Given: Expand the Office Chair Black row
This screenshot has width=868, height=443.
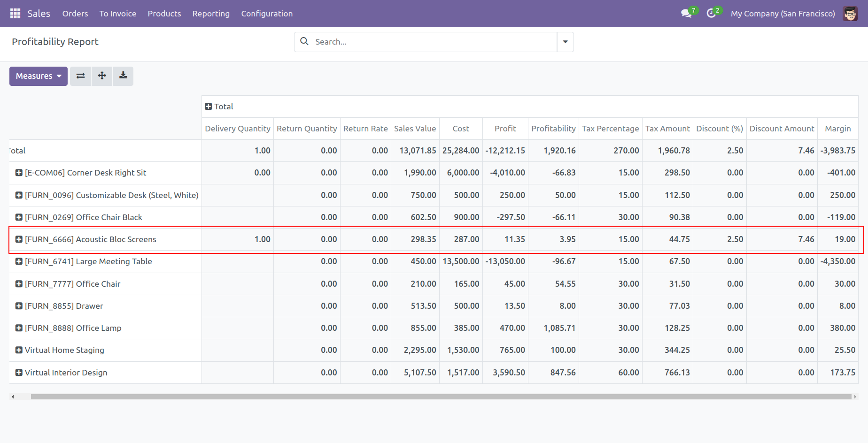Looking at the screenshot, I should 19,217.
